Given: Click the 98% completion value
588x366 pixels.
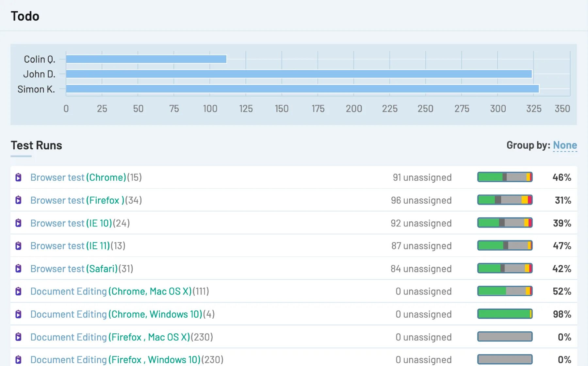Looking at the screenshot, I should pyautogui.click(x=562, y=314).
